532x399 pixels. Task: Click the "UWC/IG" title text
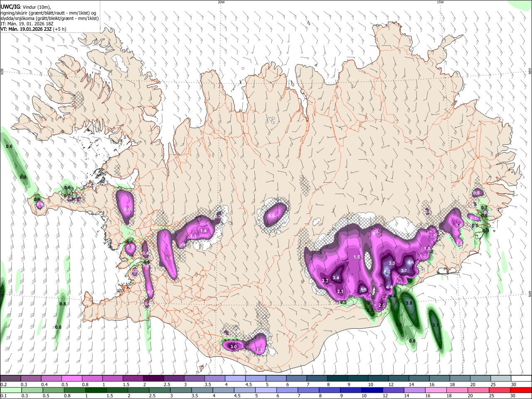(x=10, y=7)
